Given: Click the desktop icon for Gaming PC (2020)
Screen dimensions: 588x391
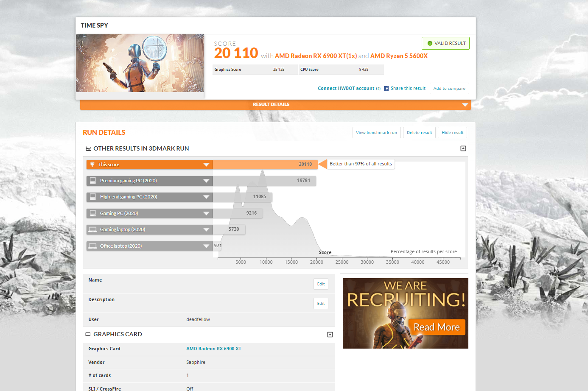Looking at the screenshot, I should pyautogui.click(x=92, y=213).
